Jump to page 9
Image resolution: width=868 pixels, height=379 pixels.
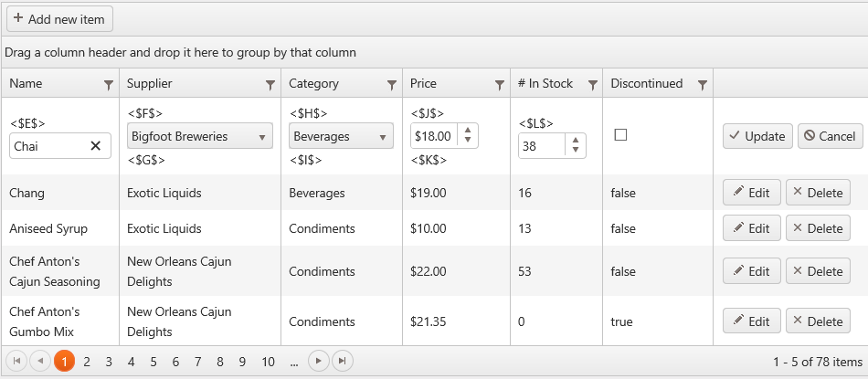tap(242, 362)
